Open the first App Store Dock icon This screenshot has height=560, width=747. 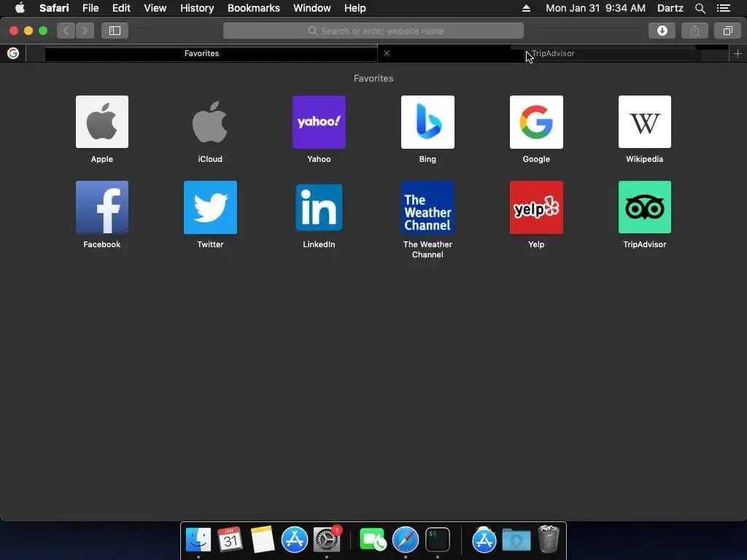pos(295,540)
